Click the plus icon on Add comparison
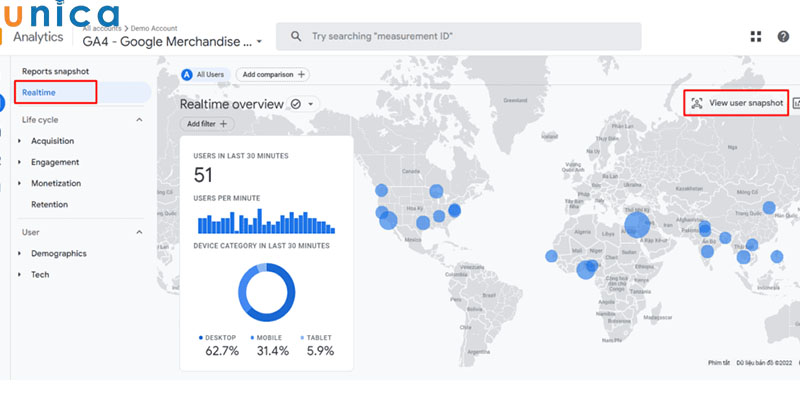Image resolution: width=800 pixels, height=400 pixels. (x=301, y=74)
